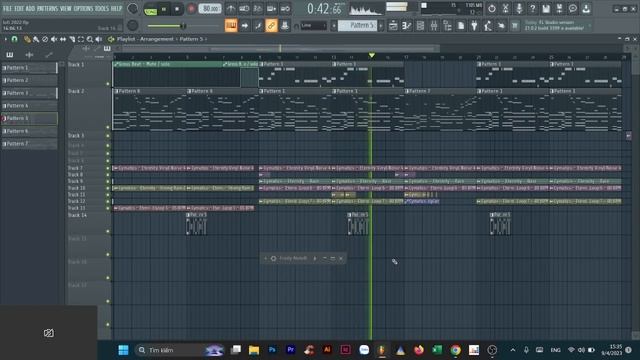
Task: Select the slip tool in playlist
Action: tap(63, 39)
